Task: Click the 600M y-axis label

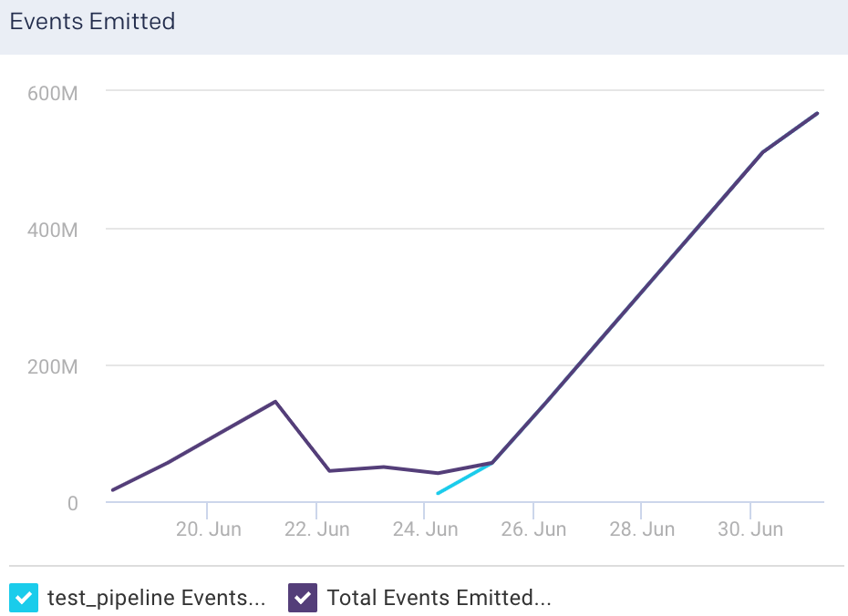Action: (x=53, y=94)
